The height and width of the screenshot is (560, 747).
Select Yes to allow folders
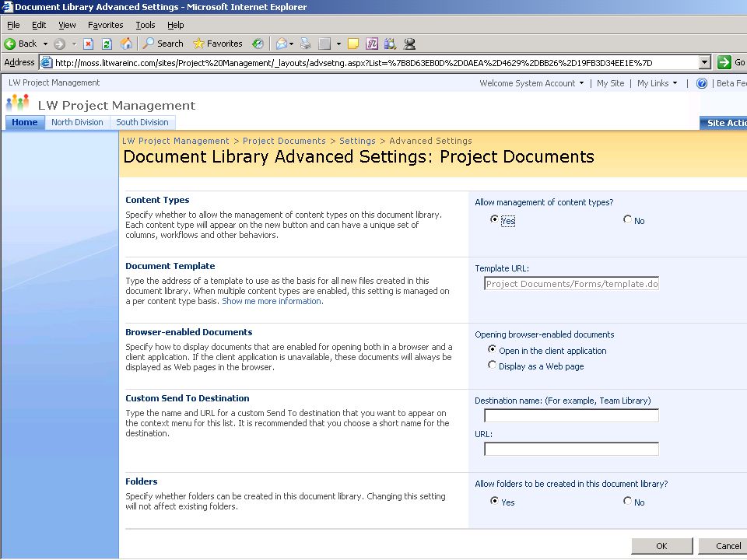(494, 500)
